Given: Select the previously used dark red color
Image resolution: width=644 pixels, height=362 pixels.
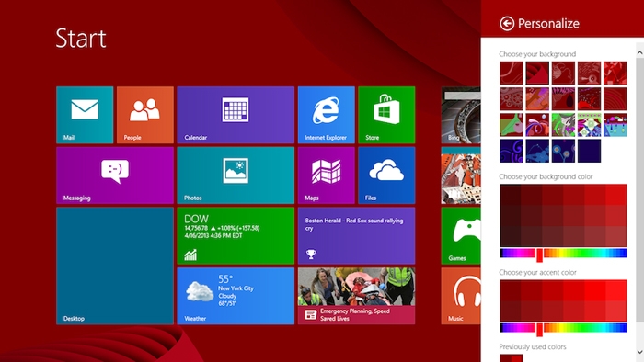Looking at the screenshot, I should pyautogui.click(x=512, y=358).
